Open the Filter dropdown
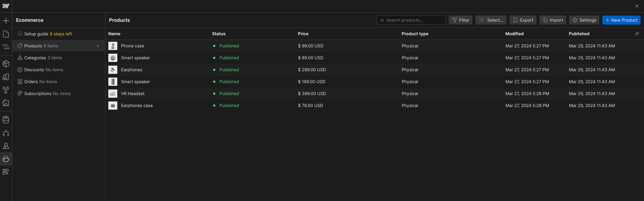Viewport: 644px width, 201px height. pos(460,20)
